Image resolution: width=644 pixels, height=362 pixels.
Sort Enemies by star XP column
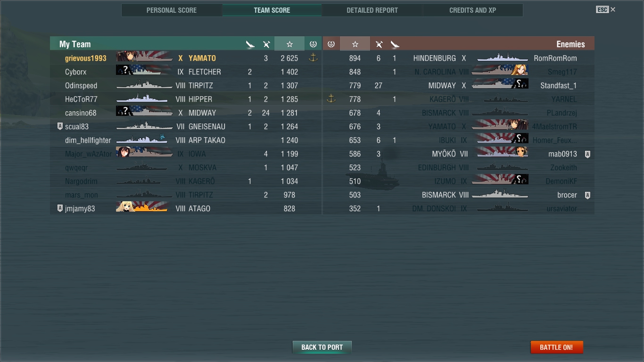pos(355,44)
